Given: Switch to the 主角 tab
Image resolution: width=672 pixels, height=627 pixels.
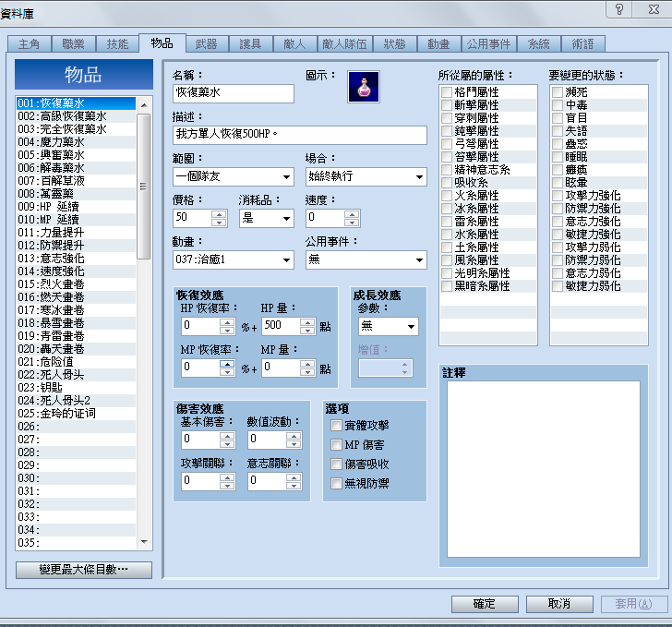Looking at the screenshot, I should click(30, 44).
